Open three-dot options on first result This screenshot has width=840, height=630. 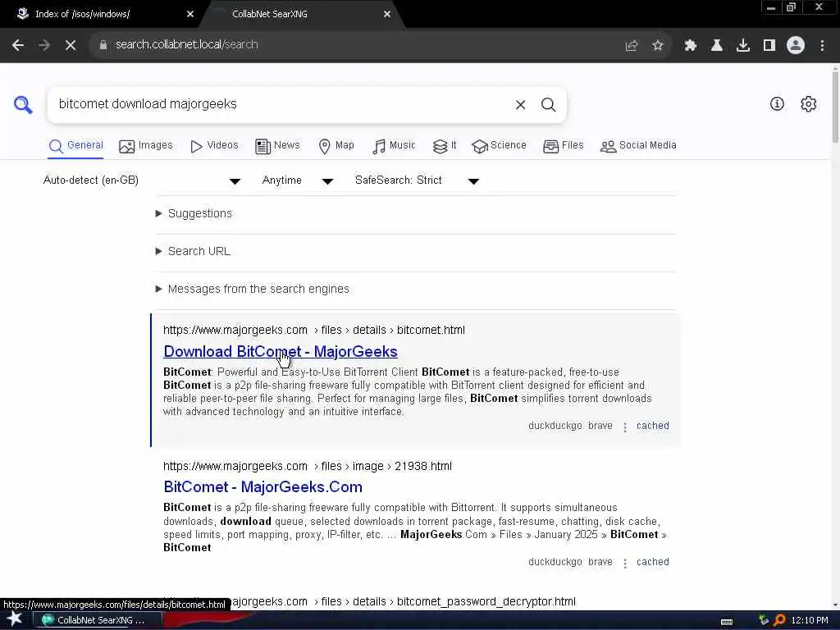click(624, 427)
